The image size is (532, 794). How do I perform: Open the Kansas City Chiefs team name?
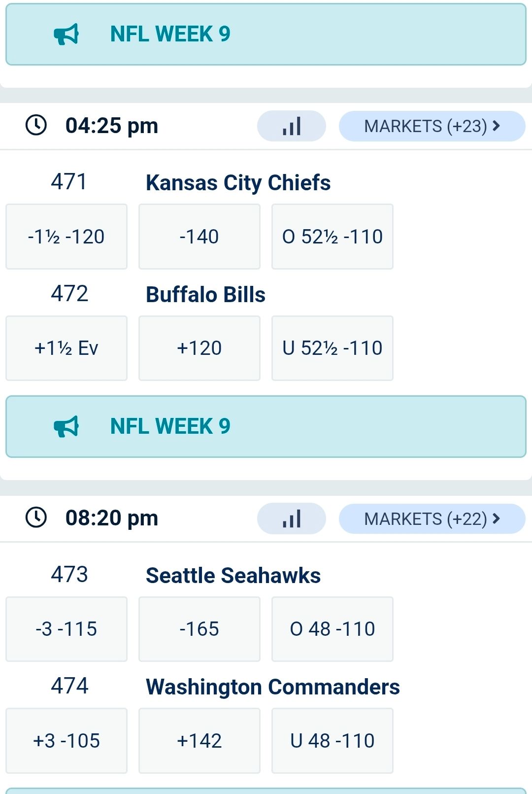tap(238, 183)
